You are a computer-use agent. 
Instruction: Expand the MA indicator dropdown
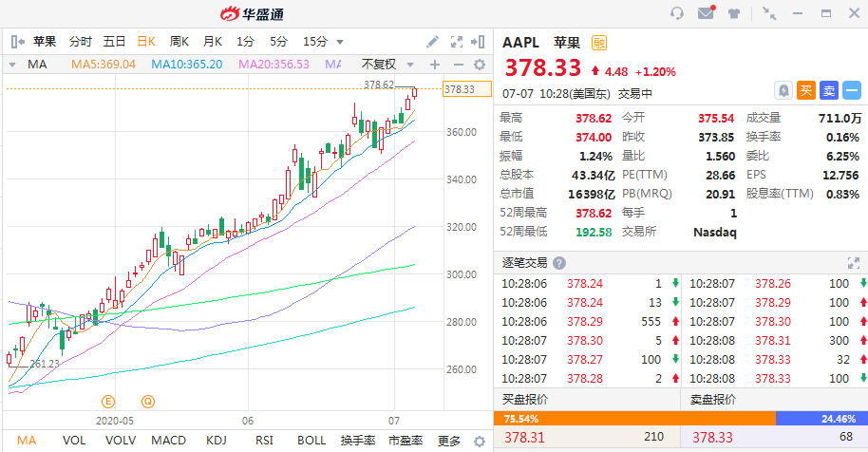pos(12,65)
